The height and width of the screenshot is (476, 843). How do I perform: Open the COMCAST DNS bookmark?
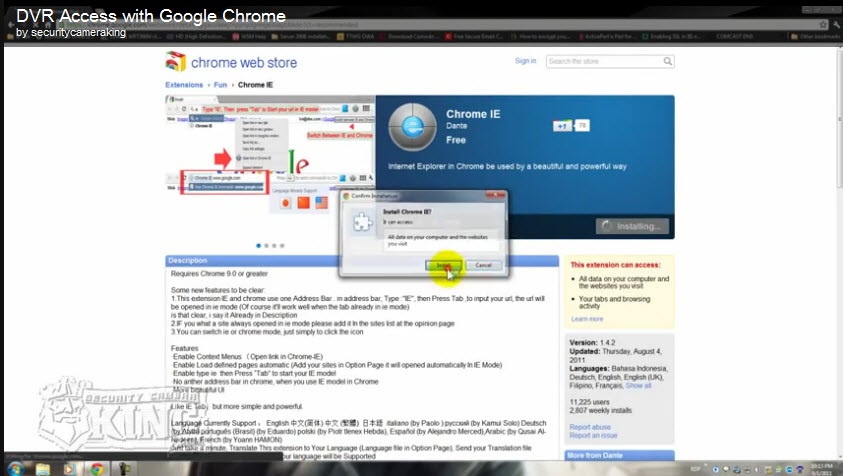click(734, 36)
